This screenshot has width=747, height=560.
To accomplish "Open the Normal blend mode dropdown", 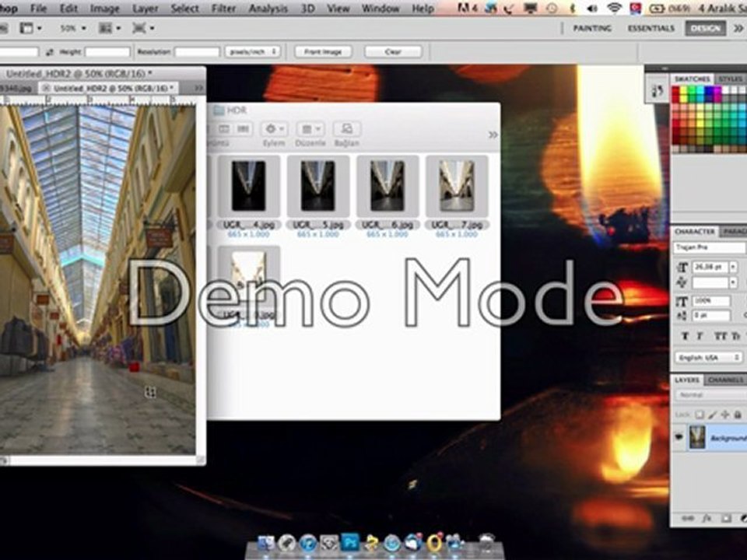I will [710, 395].
